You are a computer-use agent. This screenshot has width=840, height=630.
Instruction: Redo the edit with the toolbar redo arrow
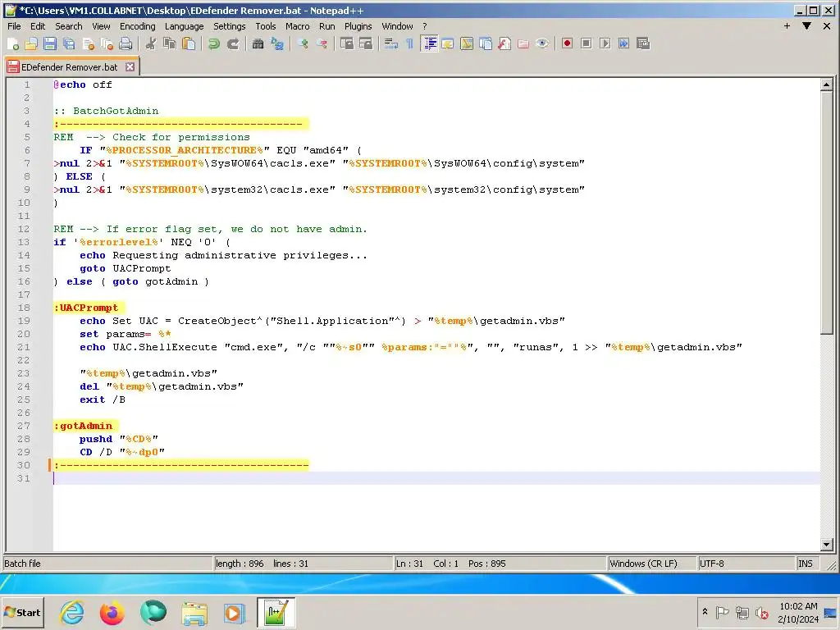[232, 44]
